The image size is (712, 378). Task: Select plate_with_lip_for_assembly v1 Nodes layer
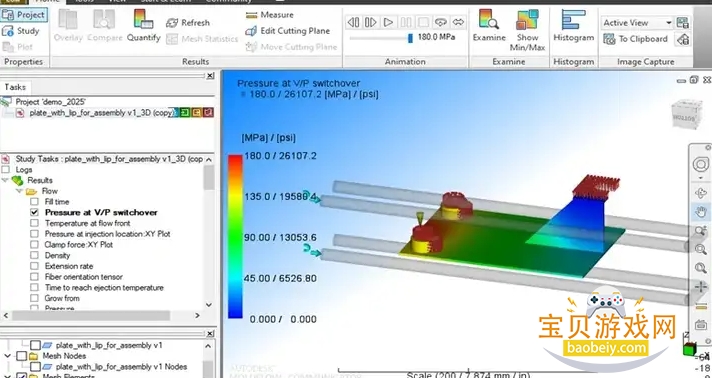tap(121, 367)
